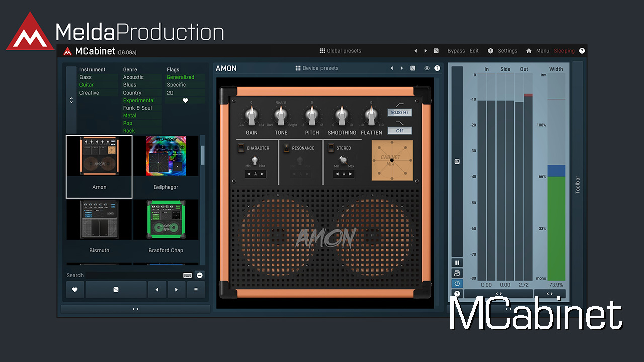Open the Global presets dropdown
The height and width of the screenshot is (362, 644).
340,51
